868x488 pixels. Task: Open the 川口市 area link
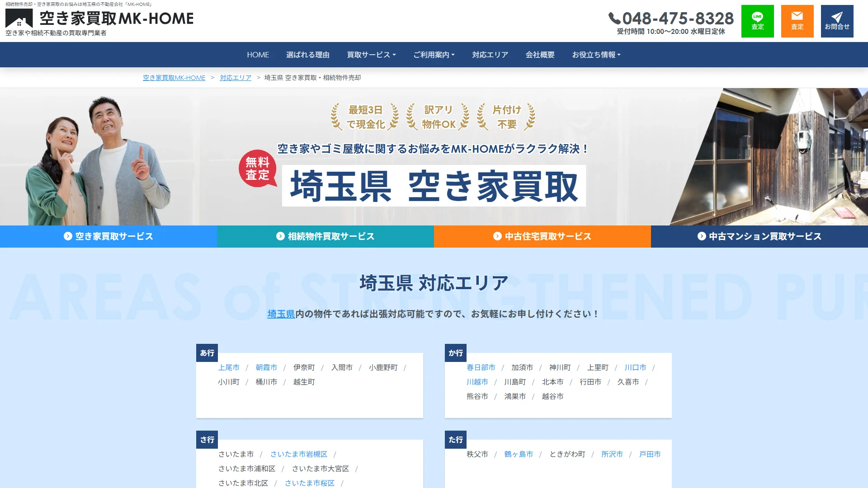[635, 367]
